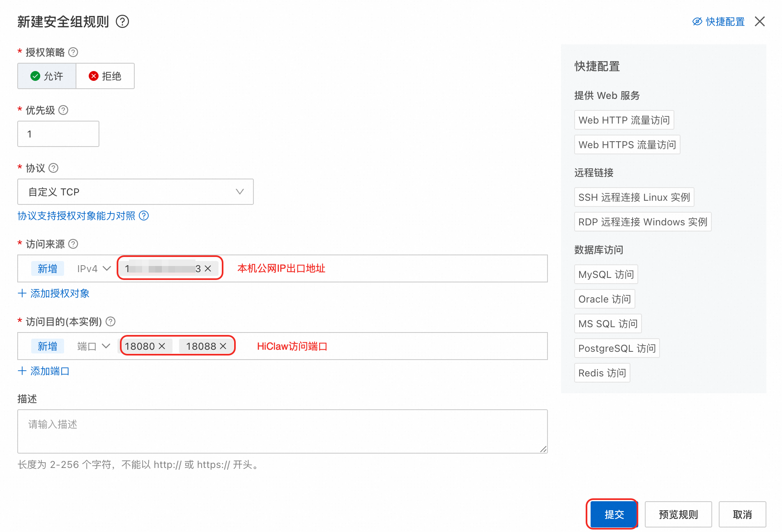Click the description textarea resize handle
This screenshot has height=532, width=782.
click(x=543, y=449)
